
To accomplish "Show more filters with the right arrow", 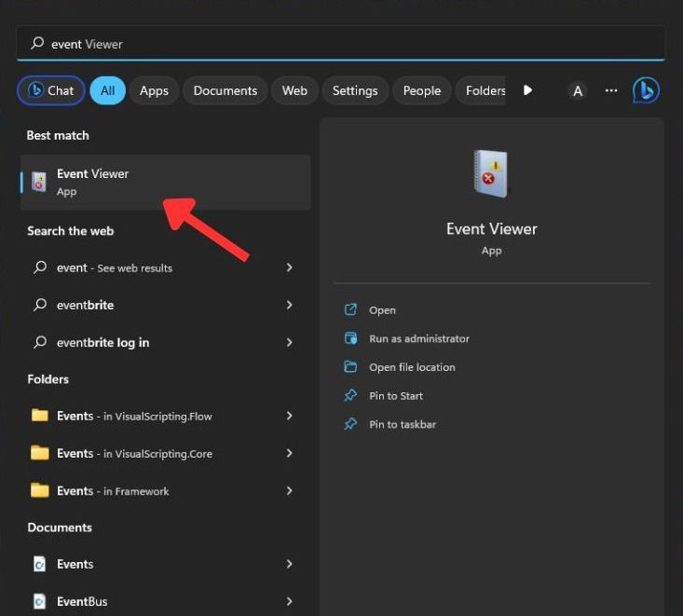I will point(527,90).
